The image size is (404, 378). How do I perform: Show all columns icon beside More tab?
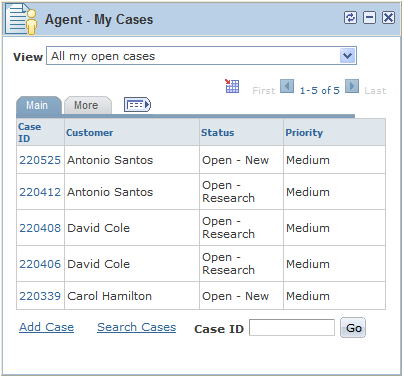137,105
